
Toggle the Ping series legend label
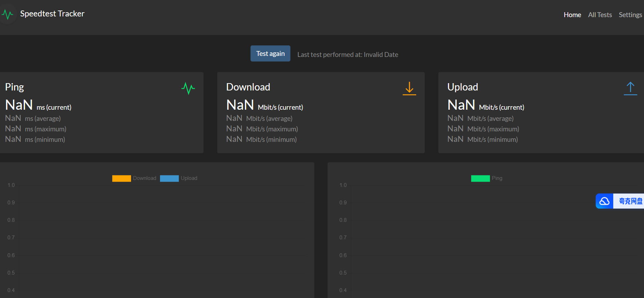click(497, 178)
